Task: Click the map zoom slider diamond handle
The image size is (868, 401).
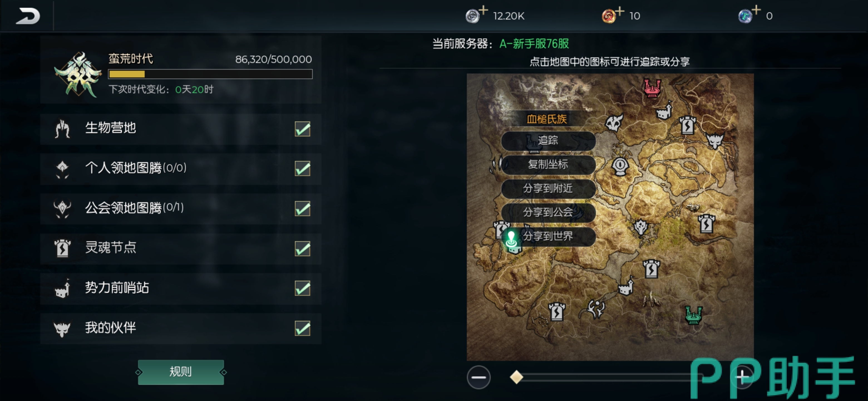Action: click(x=516, y=377)
